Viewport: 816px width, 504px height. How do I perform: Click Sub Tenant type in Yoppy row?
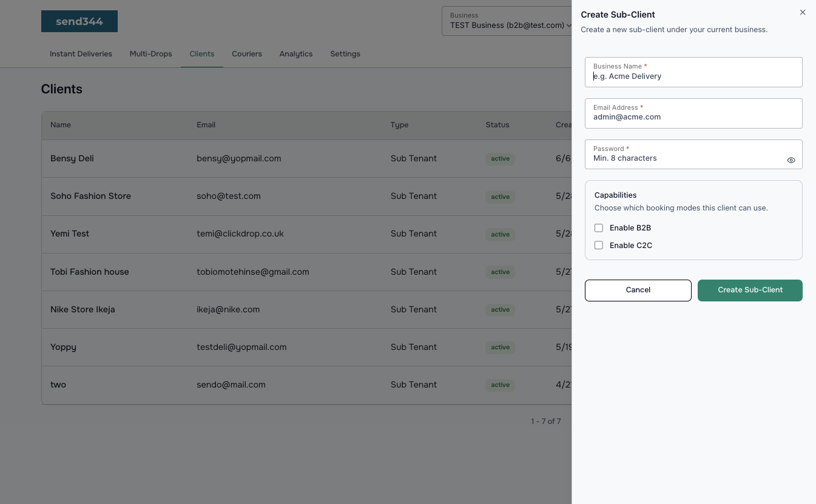tap(414, 347)
